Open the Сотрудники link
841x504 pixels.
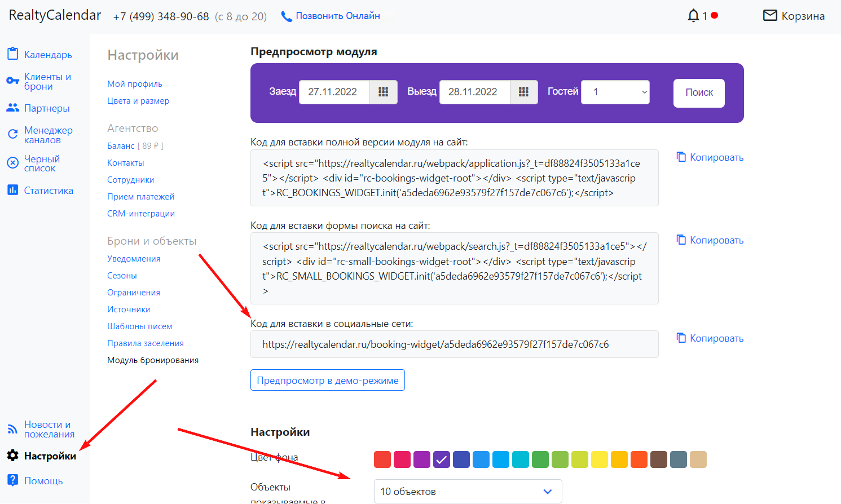[x=131, y=180]
